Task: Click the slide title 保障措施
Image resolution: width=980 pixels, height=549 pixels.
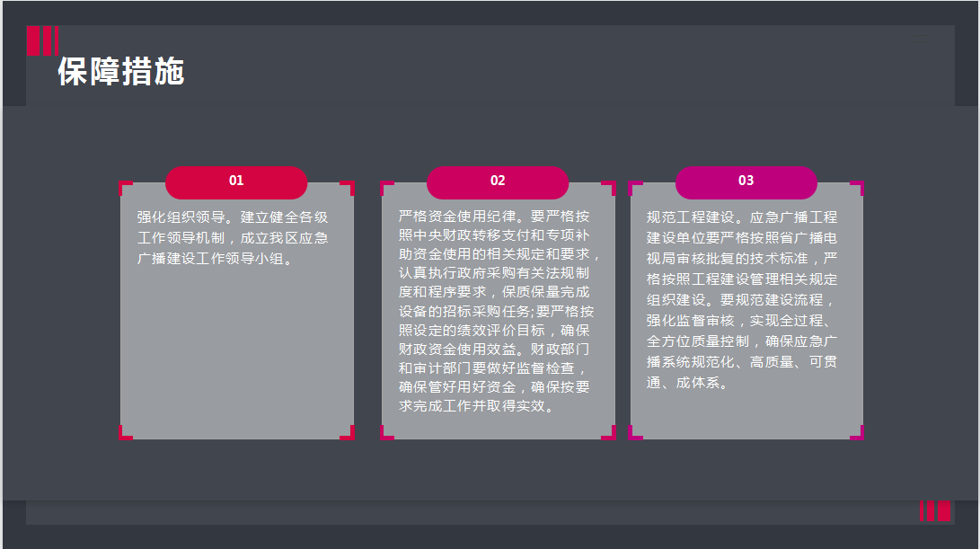Action: click(x=121, y=71)
